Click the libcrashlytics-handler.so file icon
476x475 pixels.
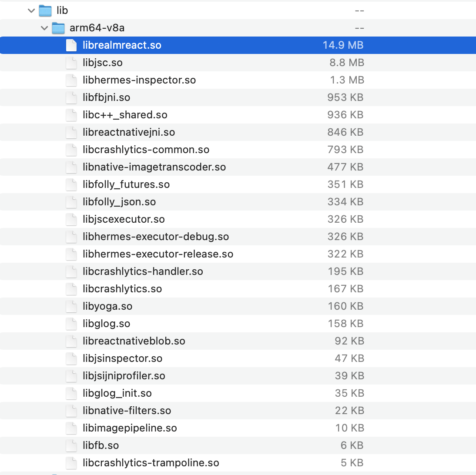(71, 271)
